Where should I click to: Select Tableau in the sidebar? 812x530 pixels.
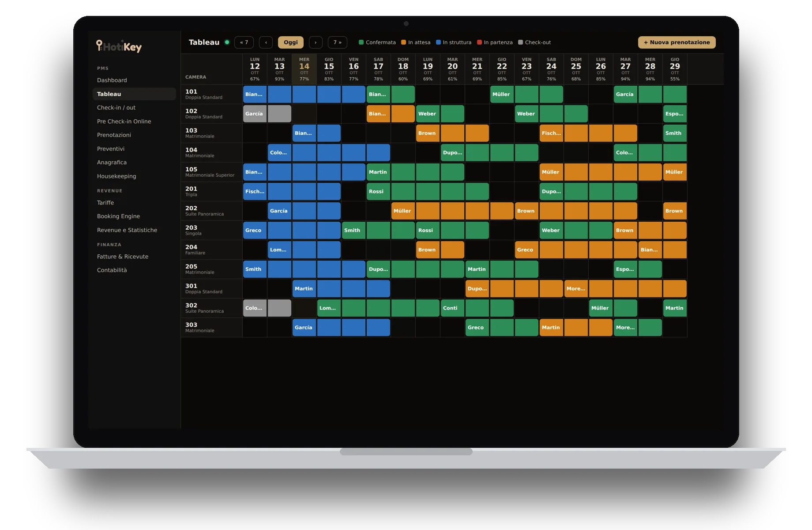(134, 94)
